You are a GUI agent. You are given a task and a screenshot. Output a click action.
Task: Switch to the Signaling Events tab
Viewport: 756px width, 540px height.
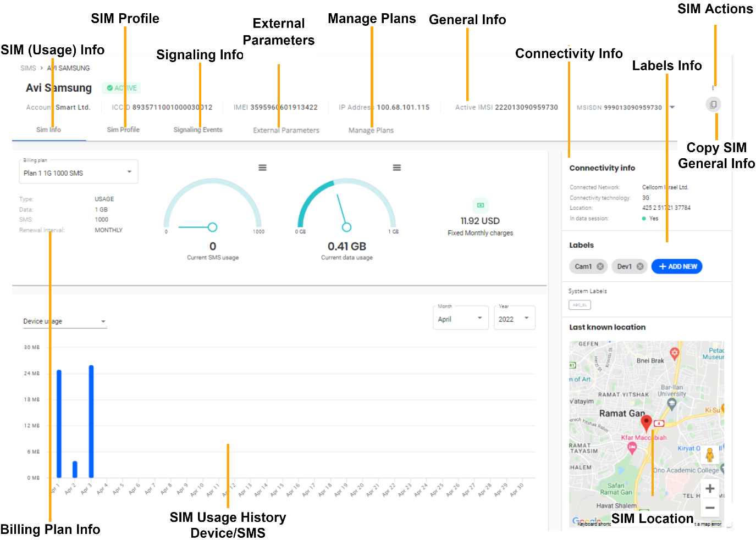(x=198, y=130)
